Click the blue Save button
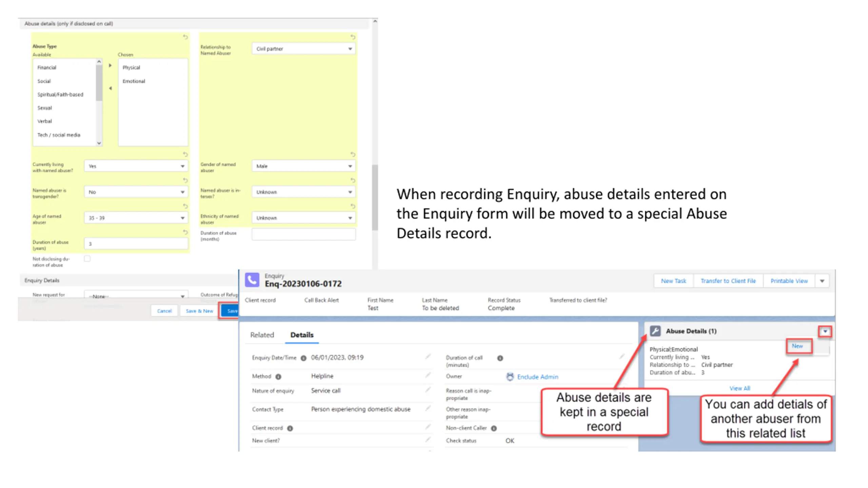This screenshot has height=488, width=868. (230, 311)
